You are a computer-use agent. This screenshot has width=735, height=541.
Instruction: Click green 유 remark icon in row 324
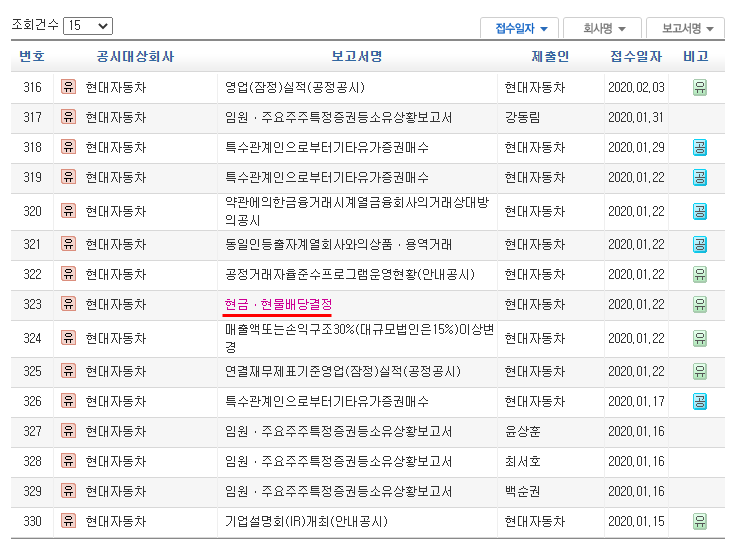click(700, 338)
